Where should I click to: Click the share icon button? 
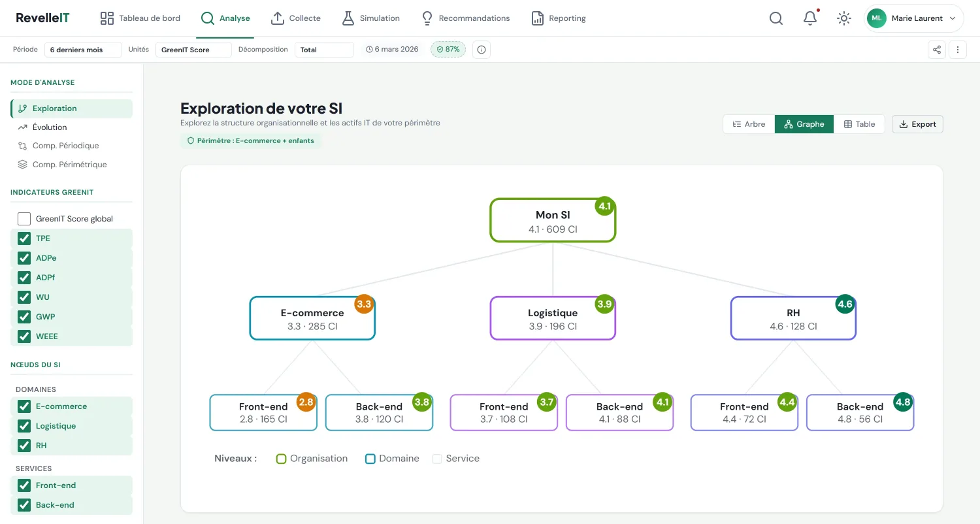pyautogui.click(x=937, y=50)
